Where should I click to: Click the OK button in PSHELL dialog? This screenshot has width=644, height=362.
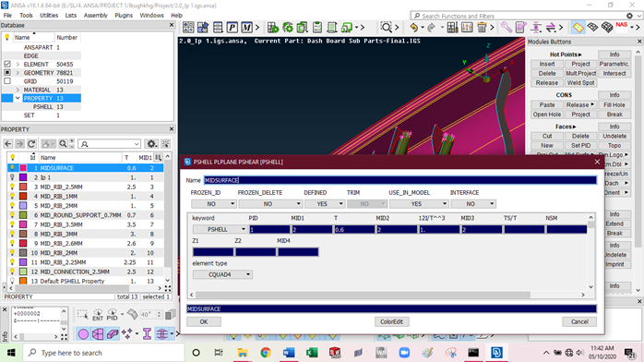click(204, 321)
